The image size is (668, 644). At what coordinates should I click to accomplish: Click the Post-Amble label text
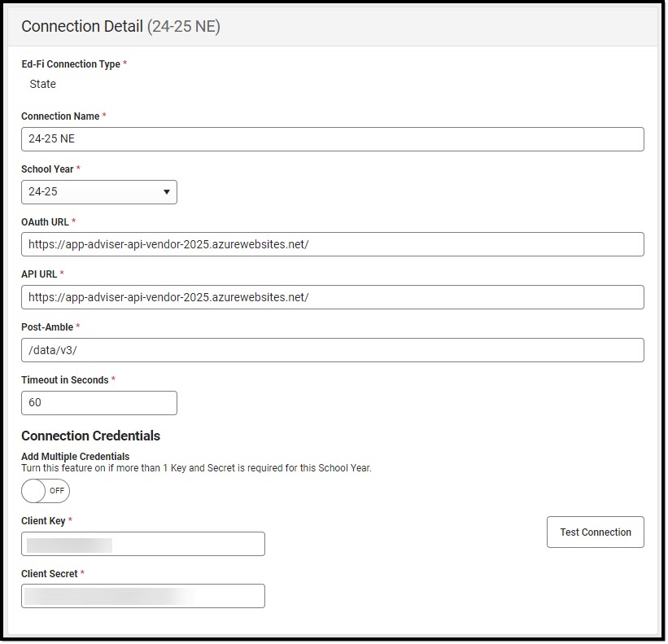point(47,327)
